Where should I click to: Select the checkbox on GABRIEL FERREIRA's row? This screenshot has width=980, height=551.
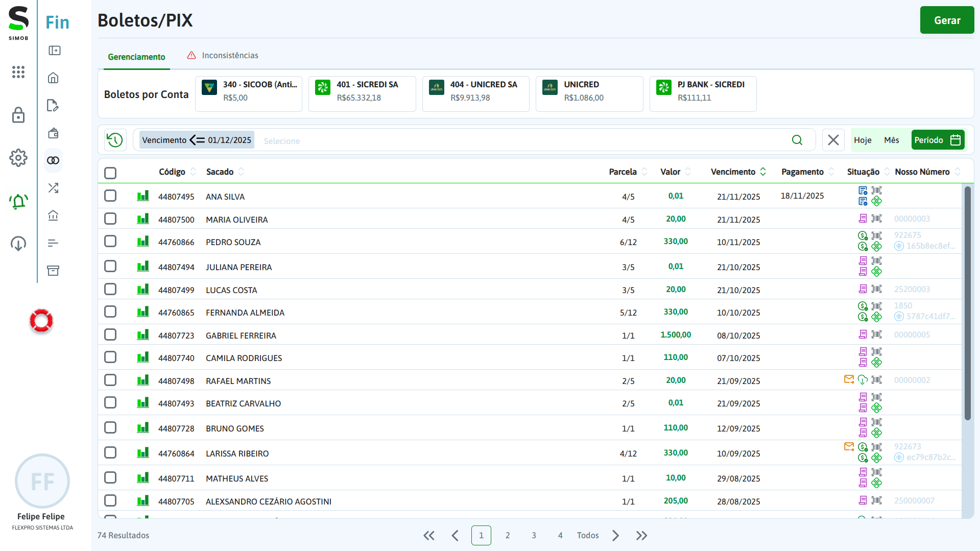pyautogui.click(x=110, y=334)
